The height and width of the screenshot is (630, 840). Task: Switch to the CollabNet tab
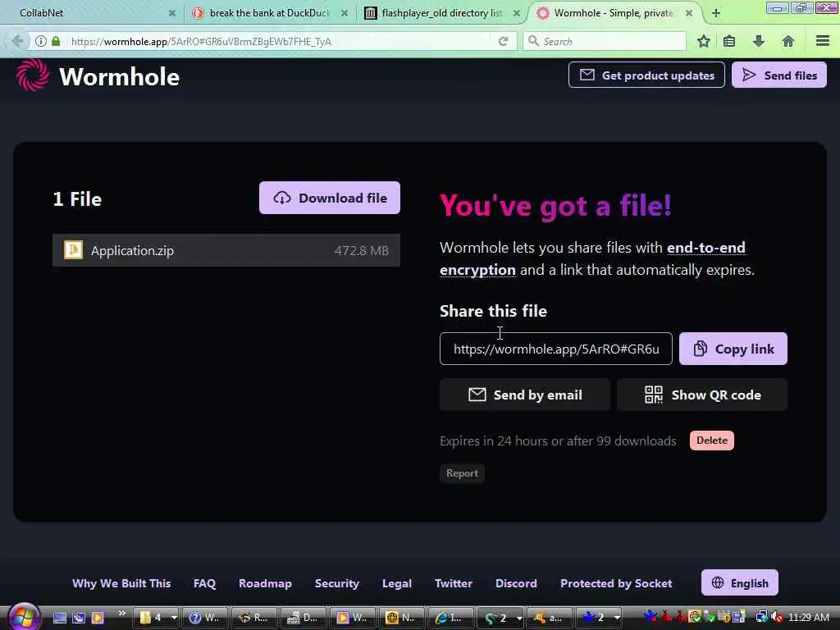tap(91, 13)
